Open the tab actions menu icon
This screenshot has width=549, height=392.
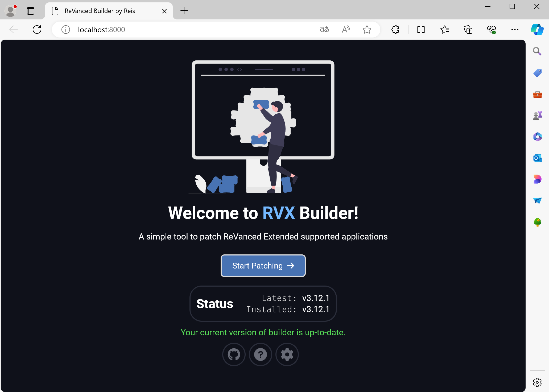tap(31, 11)
